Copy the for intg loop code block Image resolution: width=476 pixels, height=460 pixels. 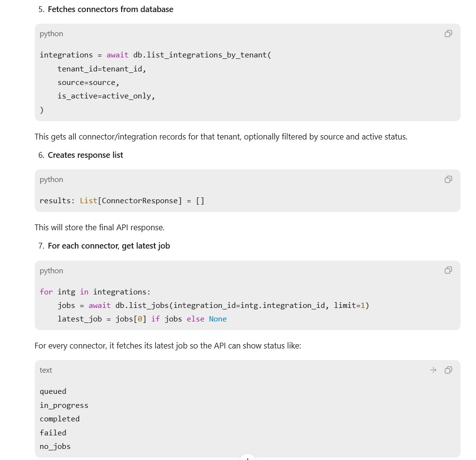[x=448, y=270]
